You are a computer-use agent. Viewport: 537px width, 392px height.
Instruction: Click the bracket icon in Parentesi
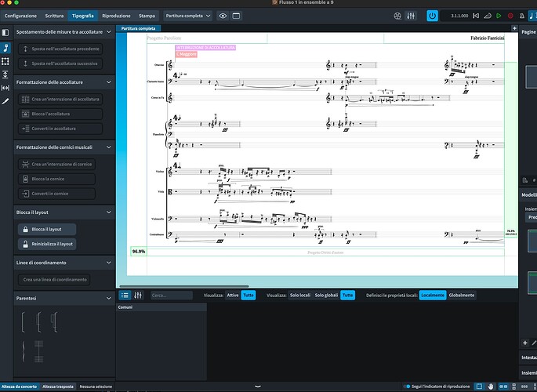23,321
